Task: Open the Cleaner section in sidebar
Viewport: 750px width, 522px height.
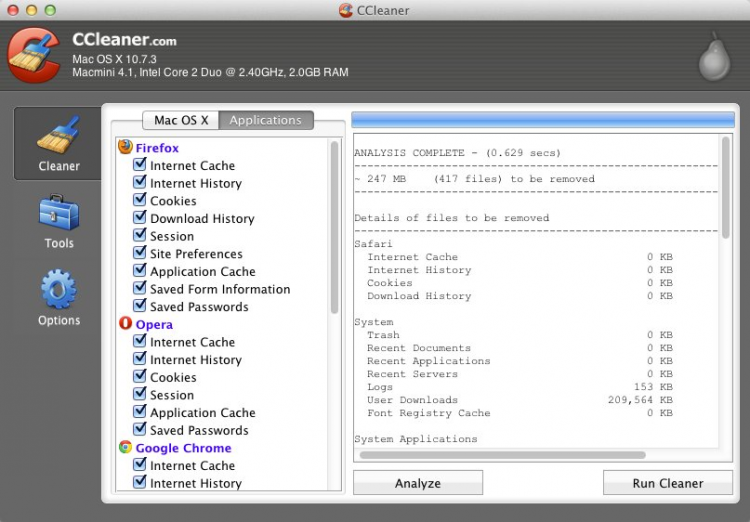Action: [58, 143]
